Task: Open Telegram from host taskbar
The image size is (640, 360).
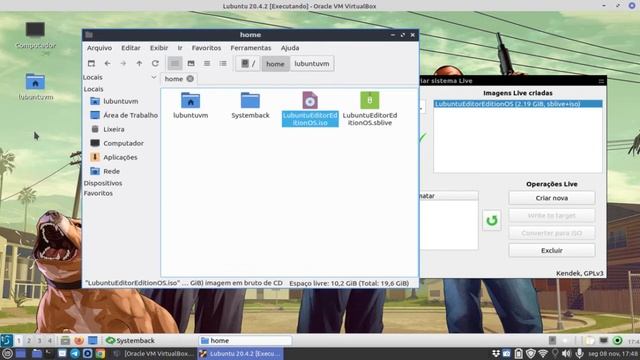Action: tap(75, 353)
